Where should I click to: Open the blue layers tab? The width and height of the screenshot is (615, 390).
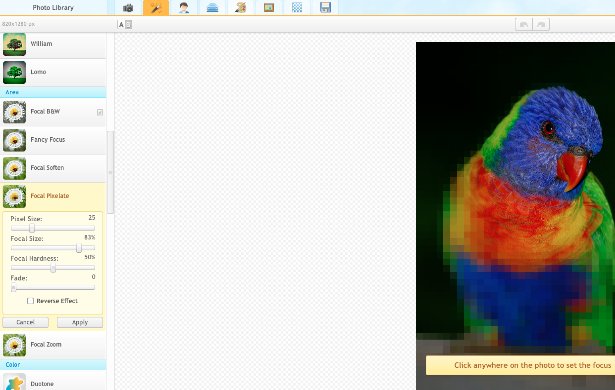point(212,7)
